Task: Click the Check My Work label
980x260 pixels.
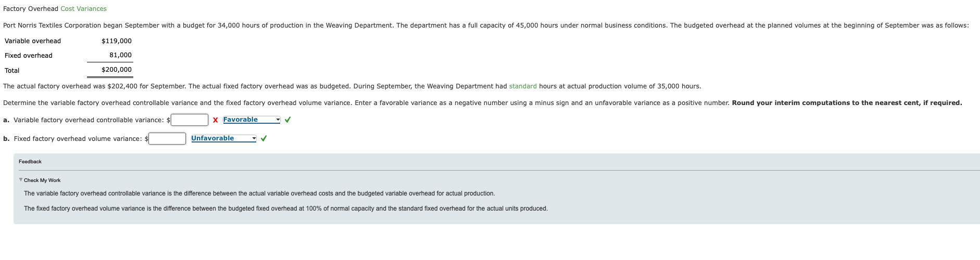Action: (x=42, y=180)
